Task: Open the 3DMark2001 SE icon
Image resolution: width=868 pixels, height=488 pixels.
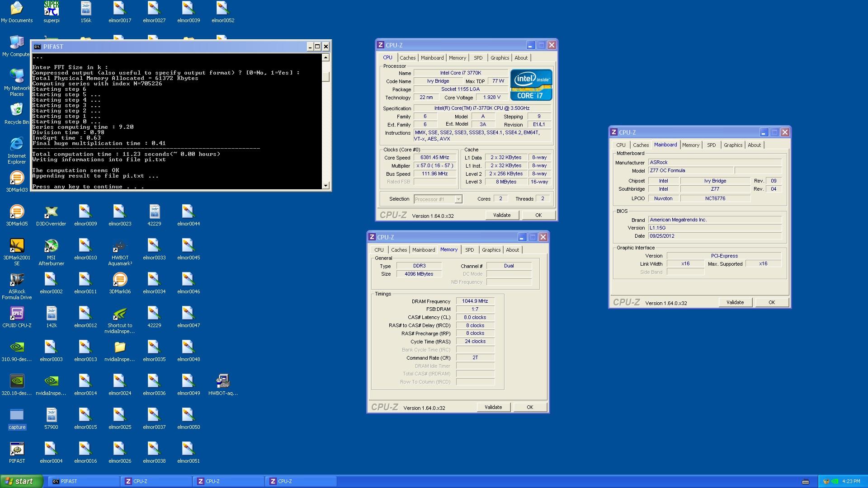Action: click(17, 252)
